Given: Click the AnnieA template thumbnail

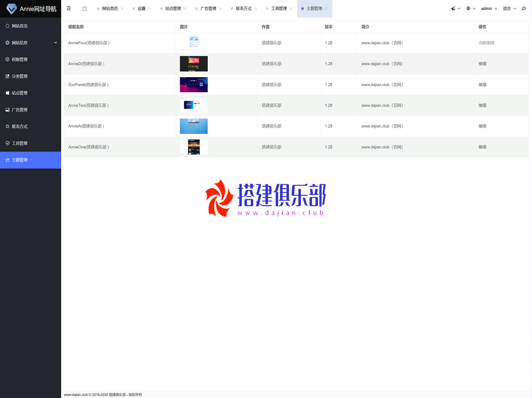Looking at the screenshot, I should (x=193, y=126).
